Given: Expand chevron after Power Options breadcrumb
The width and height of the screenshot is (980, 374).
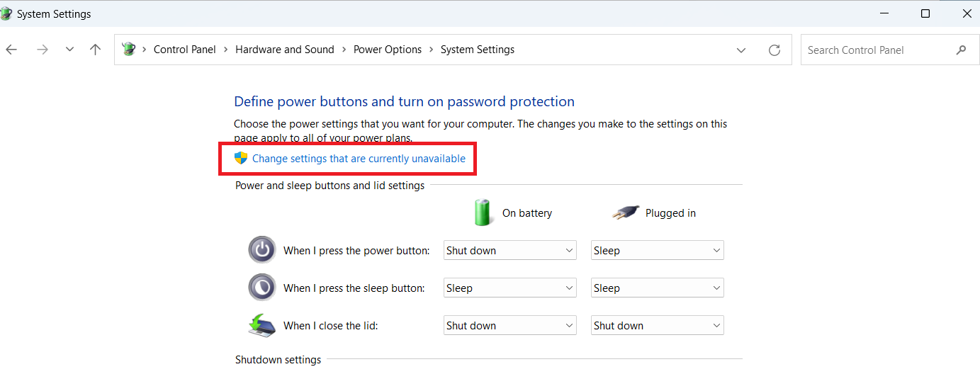Looking at the screenshot, I should (431, 50).
